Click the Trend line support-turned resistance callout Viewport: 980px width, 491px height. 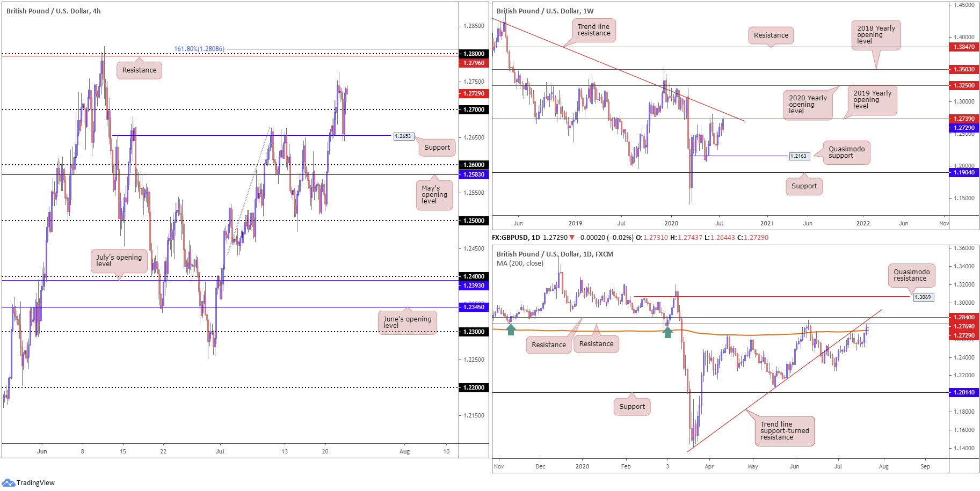pos(784,431)
